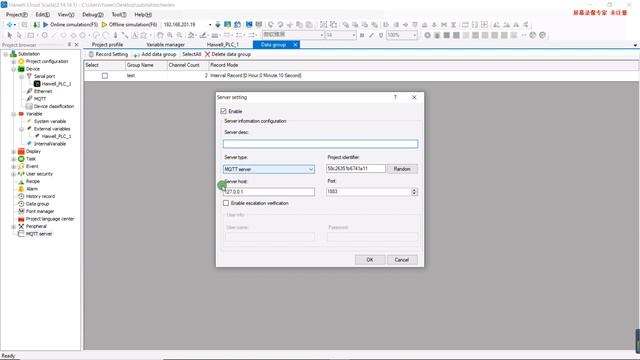Switch to the Haiwell_PLC_1 tab
Screen dimensions: 640x360
point(222,44)
